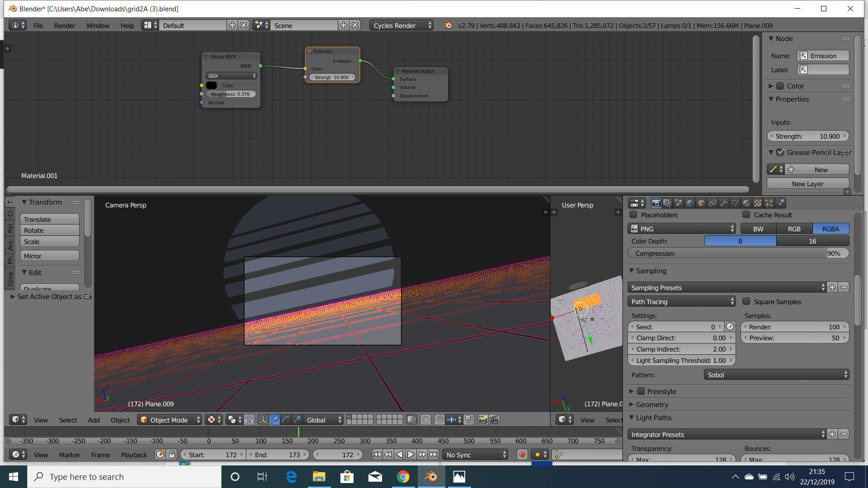The width and height of the screenshot is (868, 488).
Task: Launch Blender from the taskbar
Action: 430,477
